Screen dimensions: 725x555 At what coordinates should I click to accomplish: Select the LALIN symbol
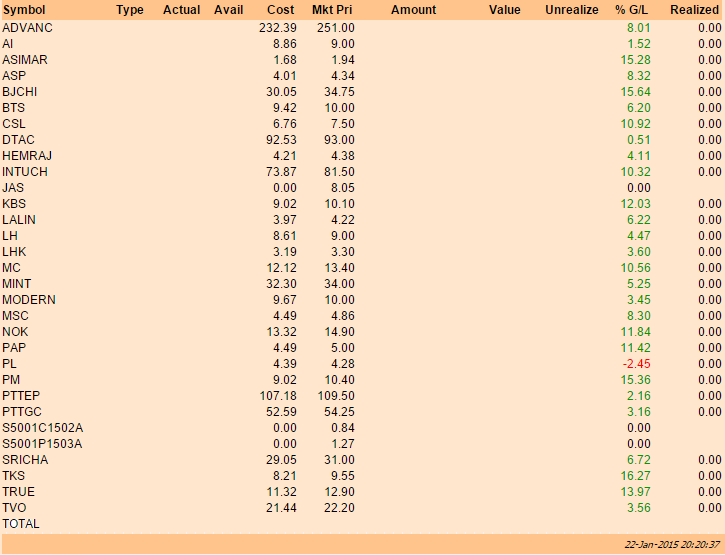pyautogui.click(x=19, y=220)
